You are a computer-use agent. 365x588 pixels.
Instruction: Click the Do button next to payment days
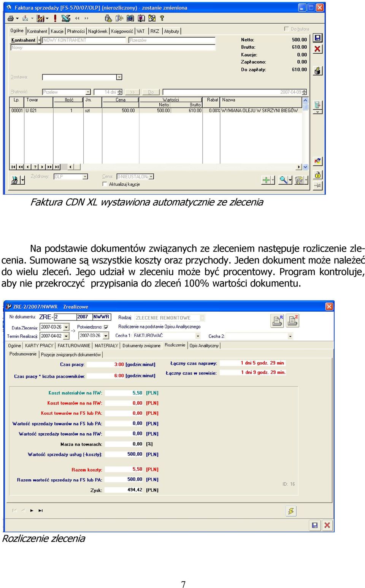(151, 92)
